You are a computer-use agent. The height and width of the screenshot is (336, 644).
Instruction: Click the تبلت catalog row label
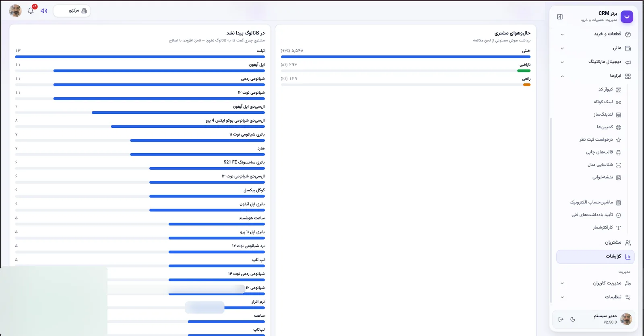pyautogui.click(x=261, y=51)
